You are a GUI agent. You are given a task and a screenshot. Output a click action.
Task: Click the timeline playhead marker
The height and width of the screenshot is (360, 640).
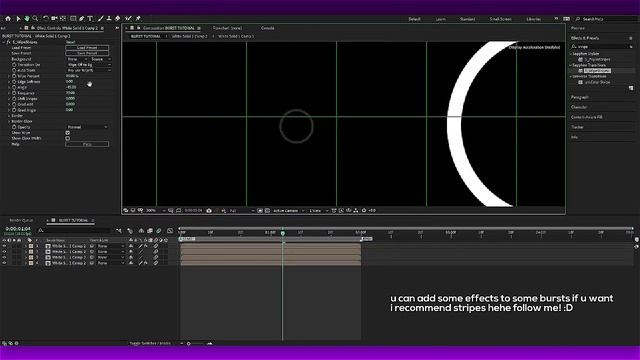(282, 233)
